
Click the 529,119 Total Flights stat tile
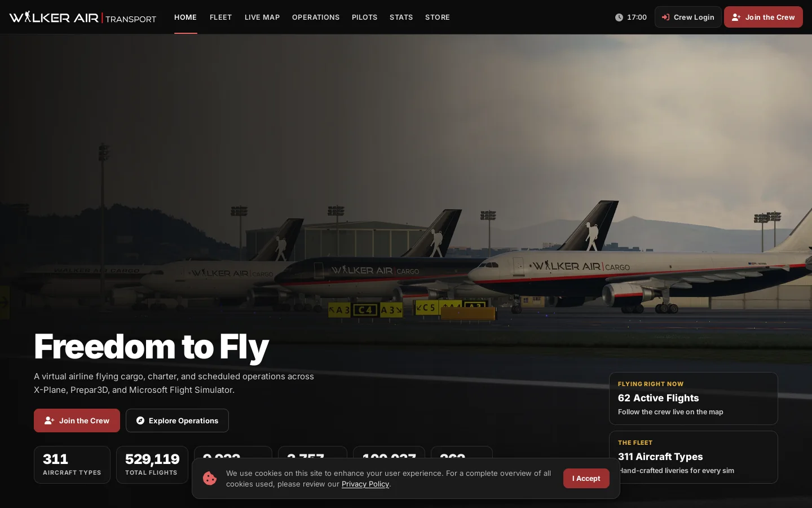click(x=152, y=465)
